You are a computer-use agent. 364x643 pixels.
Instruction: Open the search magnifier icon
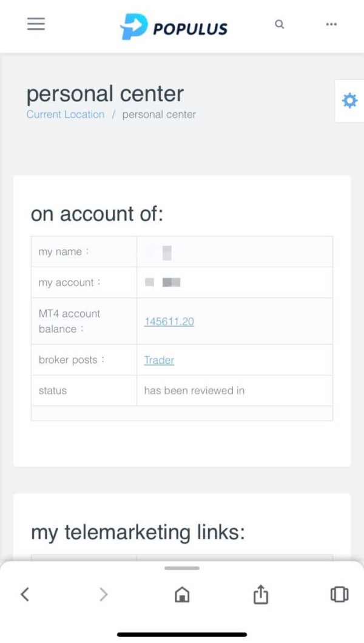pos(279,24)
